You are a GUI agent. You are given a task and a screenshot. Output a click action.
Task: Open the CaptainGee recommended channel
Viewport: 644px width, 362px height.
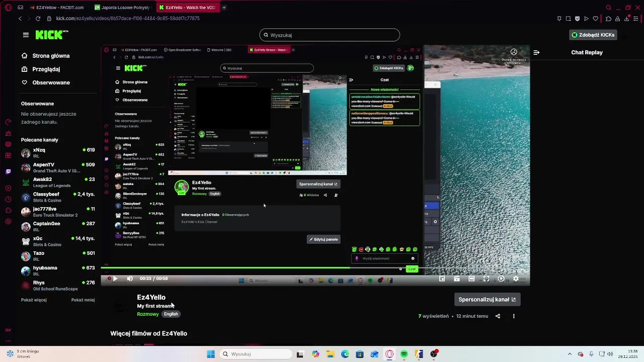click(x=58, y=226)
